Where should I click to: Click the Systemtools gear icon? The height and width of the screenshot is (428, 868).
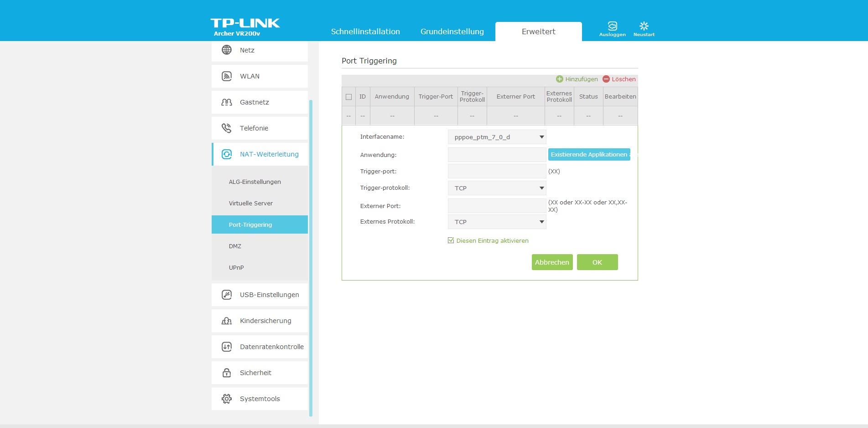click(x=227, y=399)
